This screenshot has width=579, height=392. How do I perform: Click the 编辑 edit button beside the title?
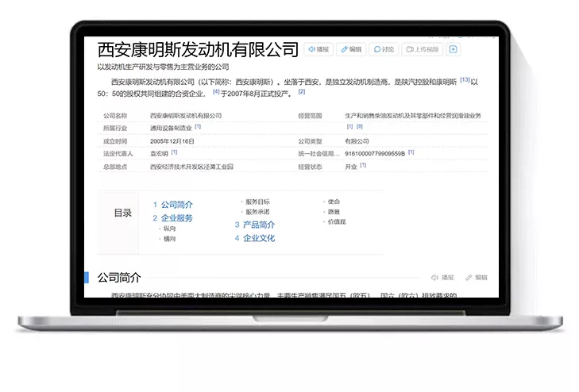click(x=351, y=49)
